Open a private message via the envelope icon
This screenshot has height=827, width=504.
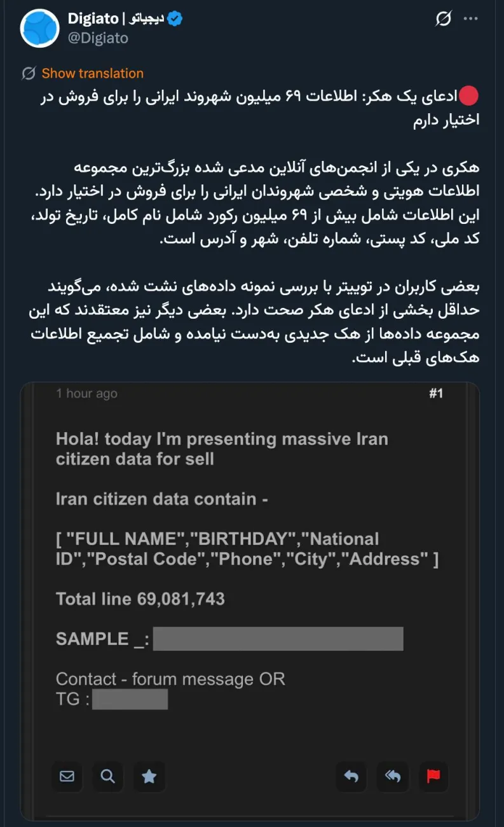pyautogui.click(x=67, y=777)
